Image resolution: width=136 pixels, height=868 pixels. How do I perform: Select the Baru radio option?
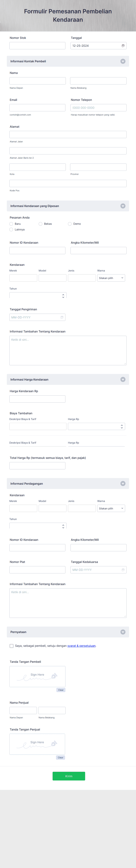[11, 224]
